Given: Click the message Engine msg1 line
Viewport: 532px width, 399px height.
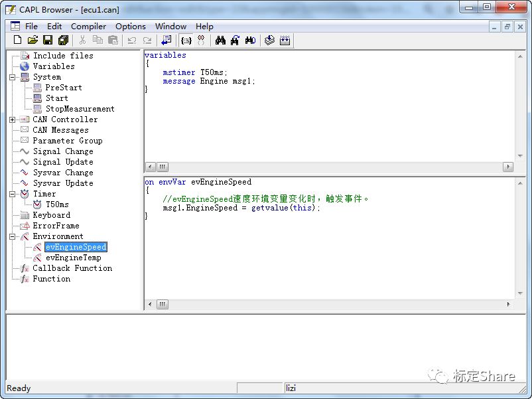Looking at the screenshot, I should (209, 81).
